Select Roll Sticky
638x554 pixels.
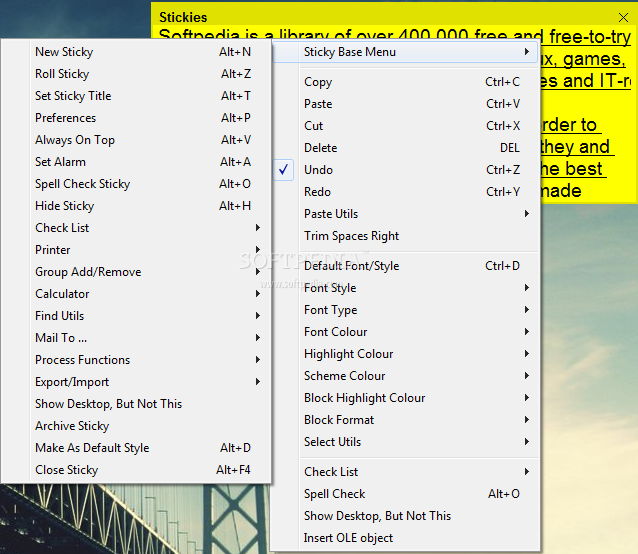[x=136, y=74]
